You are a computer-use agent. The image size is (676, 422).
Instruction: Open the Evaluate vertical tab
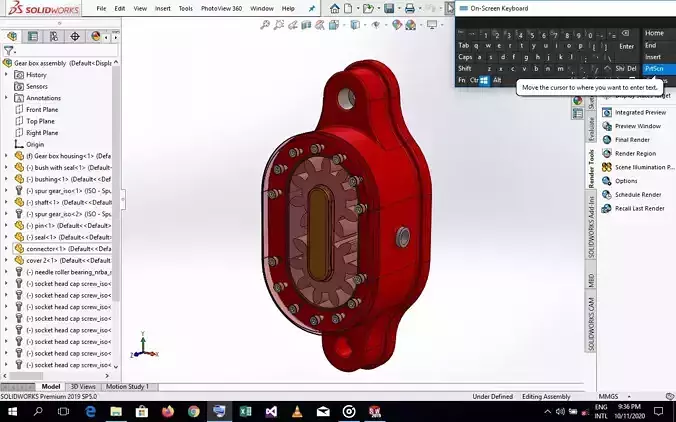(591, 129)
